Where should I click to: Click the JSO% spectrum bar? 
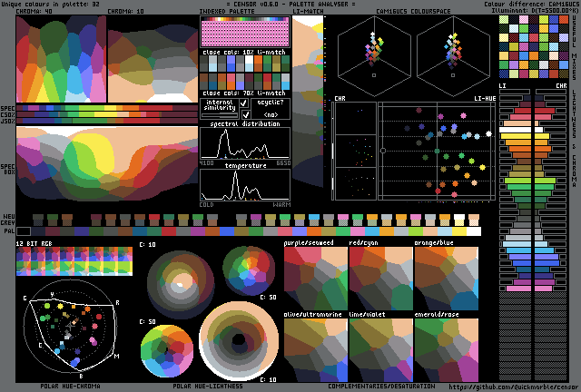tap(107, 121)
